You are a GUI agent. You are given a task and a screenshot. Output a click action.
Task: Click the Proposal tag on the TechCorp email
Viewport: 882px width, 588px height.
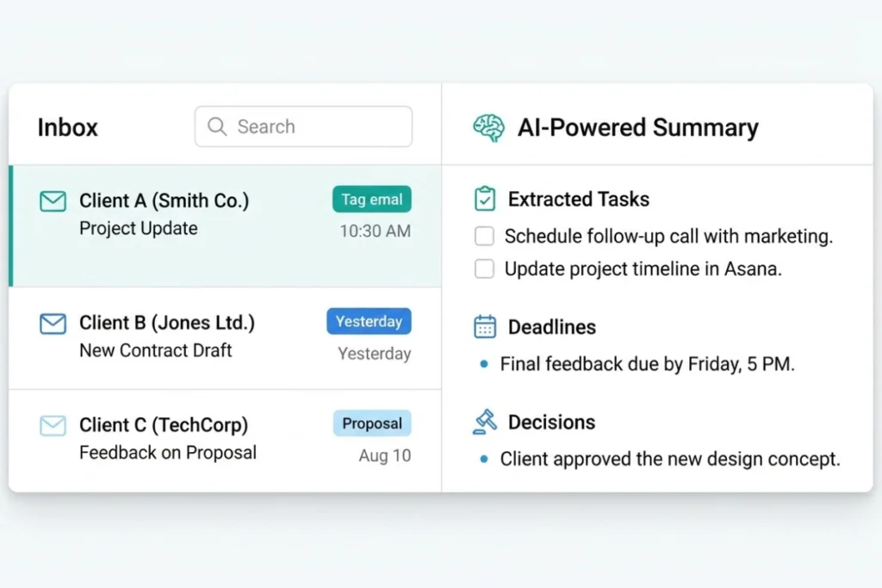[x=371, y=423]
